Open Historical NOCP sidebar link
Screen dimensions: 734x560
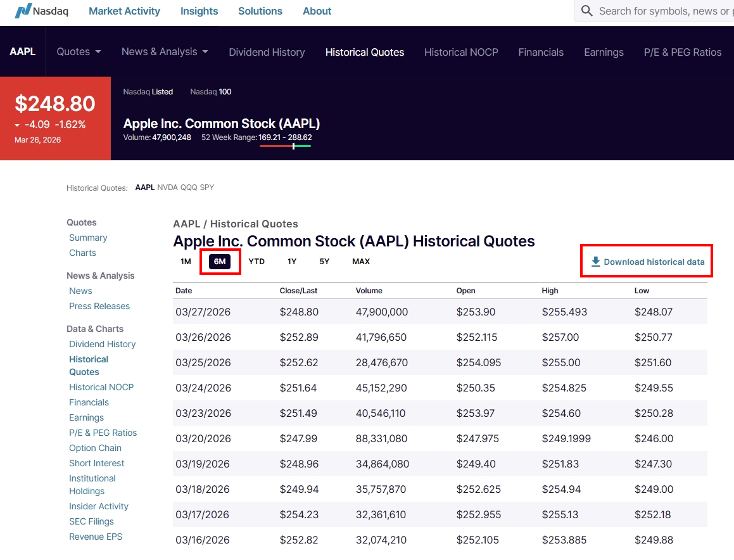pyautogui.click(x=101, y=387)
